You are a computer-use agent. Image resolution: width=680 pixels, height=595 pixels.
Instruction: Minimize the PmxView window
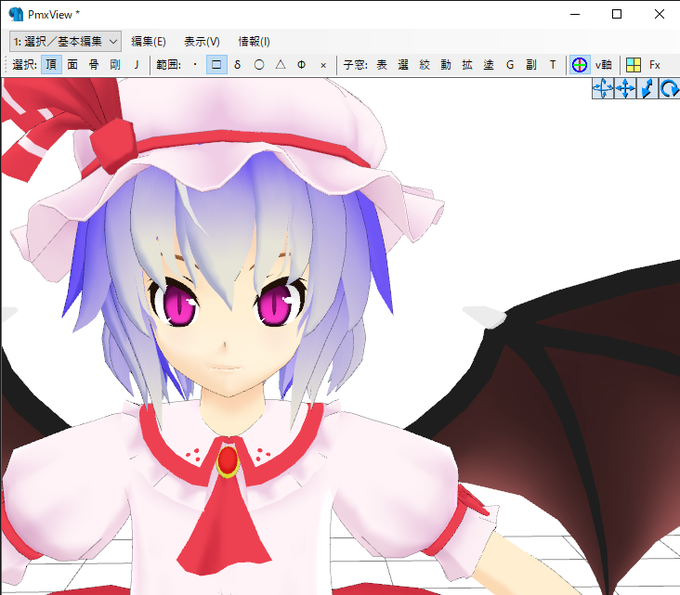coord(575,14)
